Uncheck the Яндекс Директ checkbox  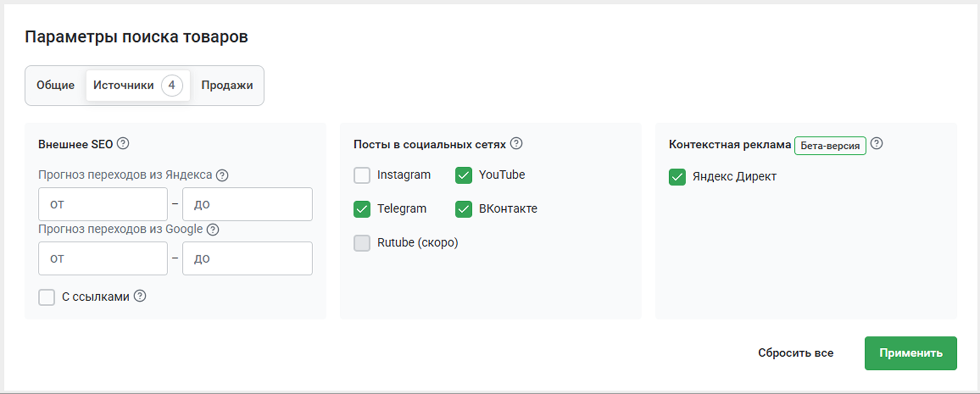tap(677, 177)
